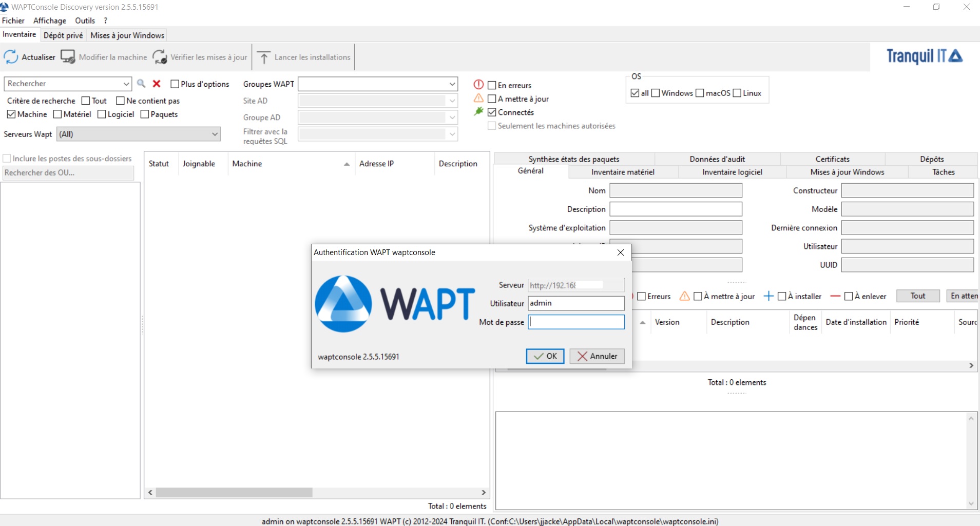This screenshot has height=526, width=980.
Task: Tick the Windows OS checkbox
Action: pos(656,93)
